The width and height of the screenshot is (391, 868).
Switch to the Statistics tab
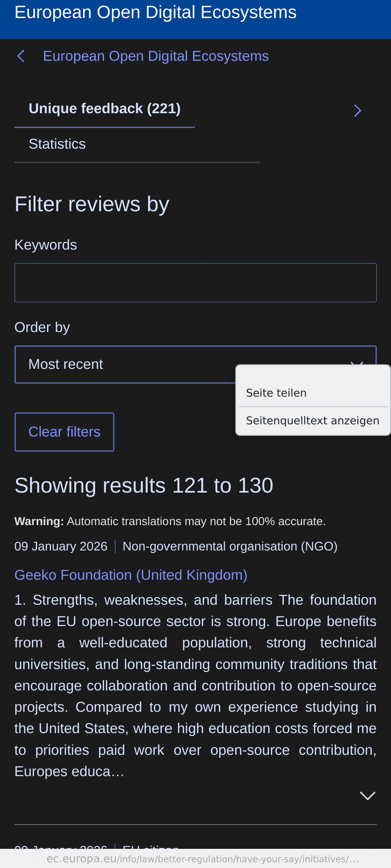pyautogui.click(x=57, y=144)
